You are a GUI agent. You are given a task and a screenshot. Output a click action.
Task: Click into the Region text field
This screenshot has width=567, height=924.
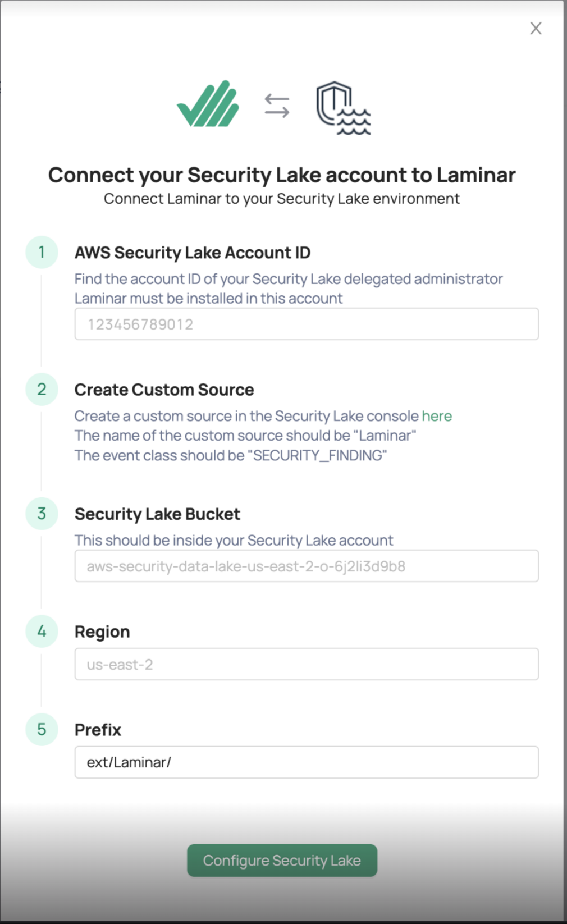[x=307, y=664]
